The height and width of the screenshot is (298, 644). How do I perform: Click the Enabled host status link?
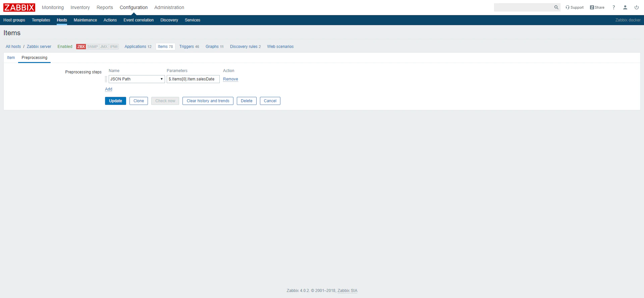pyautogui.click(x=65, y=47)
